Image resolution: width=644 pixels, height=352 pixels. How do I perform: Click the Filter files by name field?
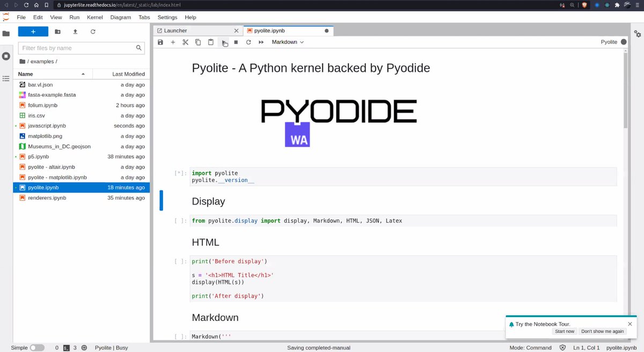tap(82, 48)
